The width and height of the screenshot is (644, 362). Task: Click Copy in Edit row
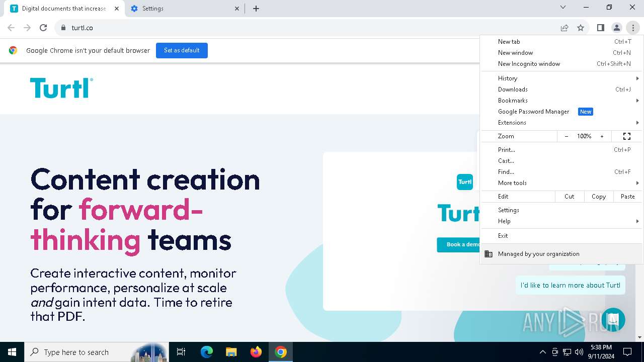click(599, 197)
